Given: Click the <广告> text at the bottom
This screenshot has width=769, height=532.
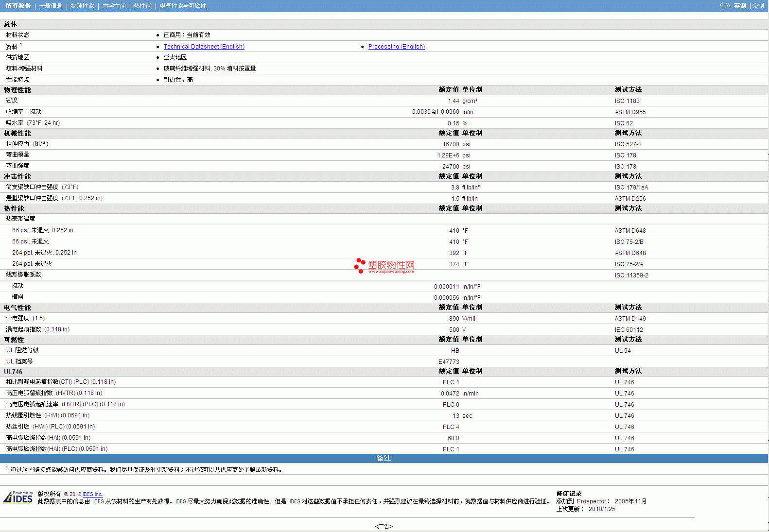Looking at the screenshot, I should [x=384, y=526].
